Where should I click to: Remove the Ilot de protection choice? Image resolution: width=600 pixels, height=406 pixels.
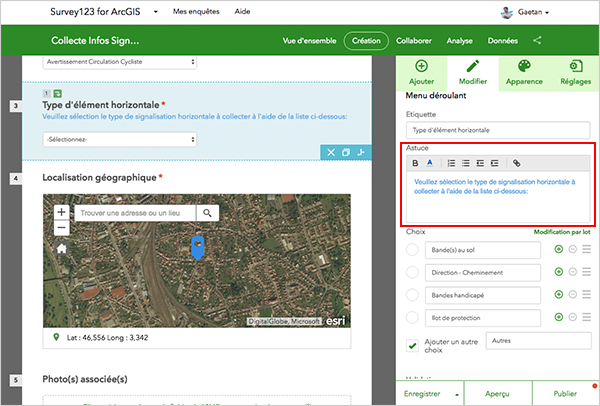[572, 317]
